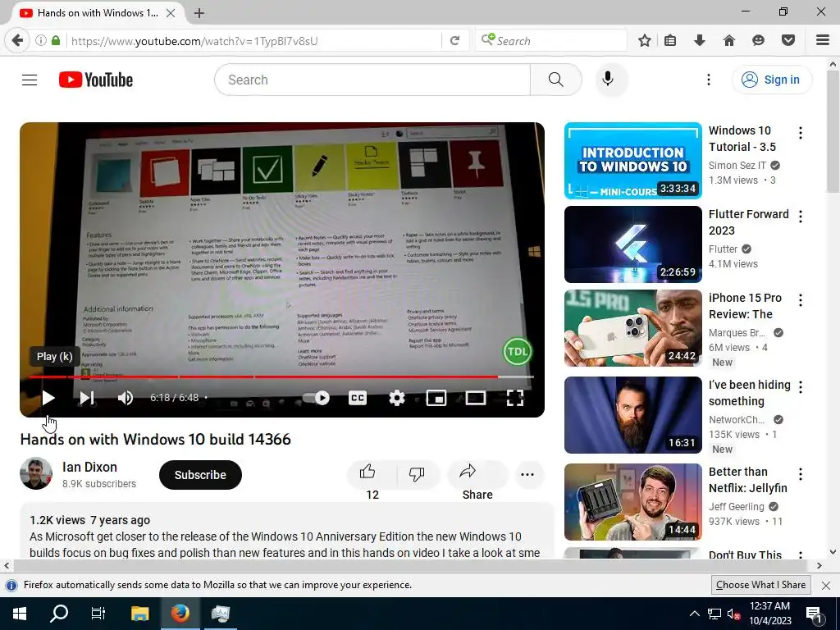This screenshot has height=630, width=840.
Task: Open Firefox hamburger menu
Action: coord(823,41)
